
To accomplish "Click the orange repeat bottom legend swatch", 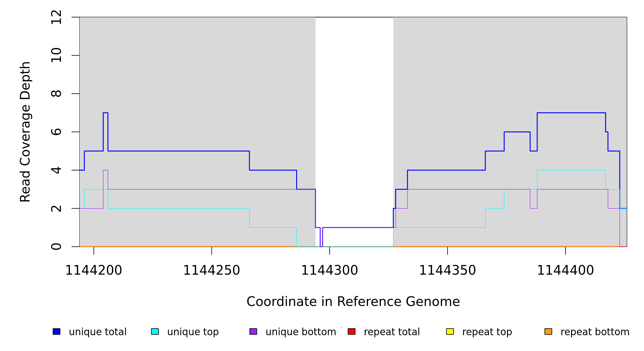I will point(548,331).
